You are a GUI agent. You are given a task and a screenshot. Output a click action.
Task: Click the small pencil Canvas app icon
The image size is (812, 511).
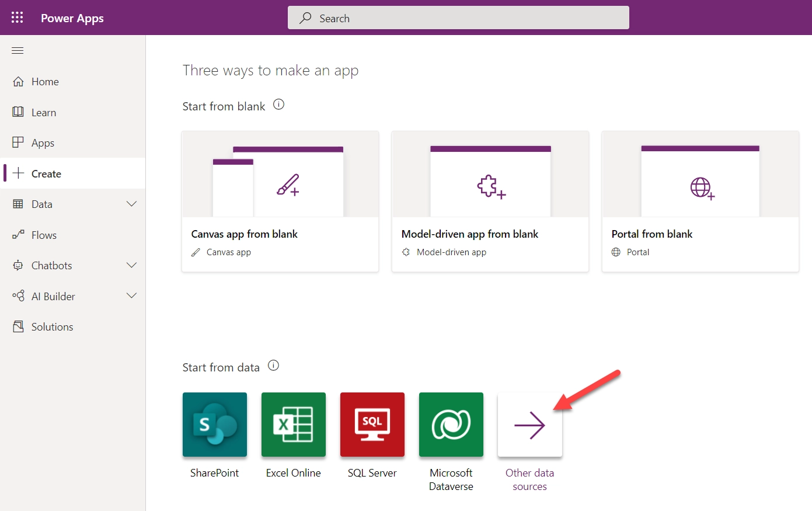click(196, 252)
